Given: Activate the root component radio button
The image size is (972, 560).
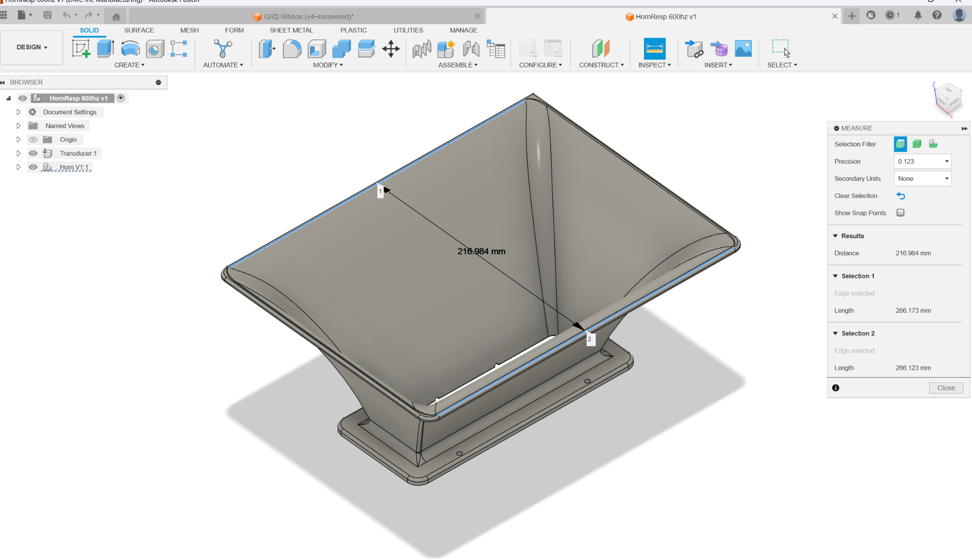Looking at the screenshot, I should (x=121, y=98).
